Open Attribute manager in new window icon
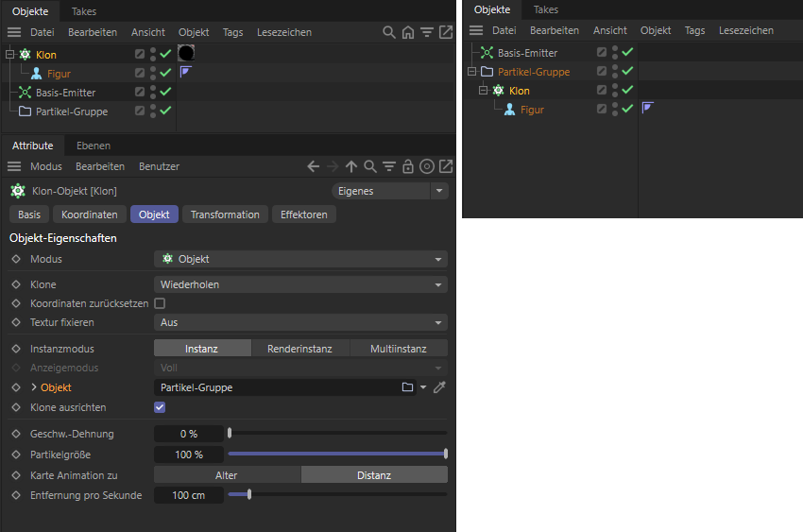The width and height of the screenshot is (803, 532). click(446, 166)
